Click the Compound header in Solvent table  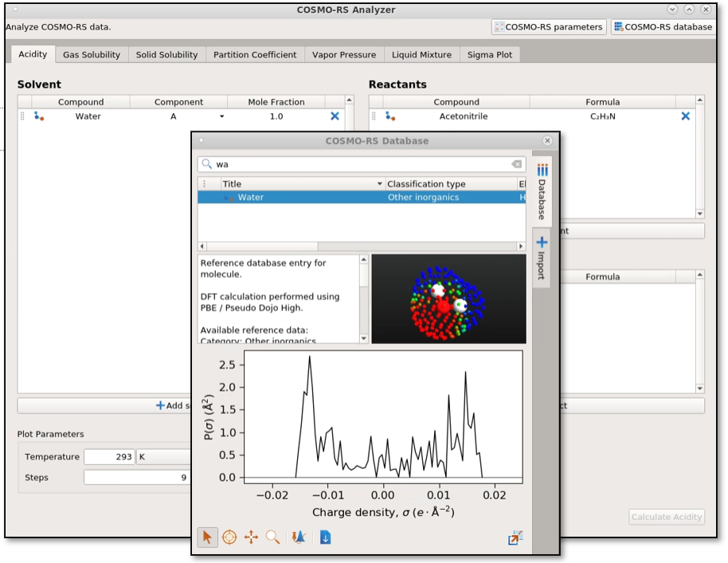[80, 102]
